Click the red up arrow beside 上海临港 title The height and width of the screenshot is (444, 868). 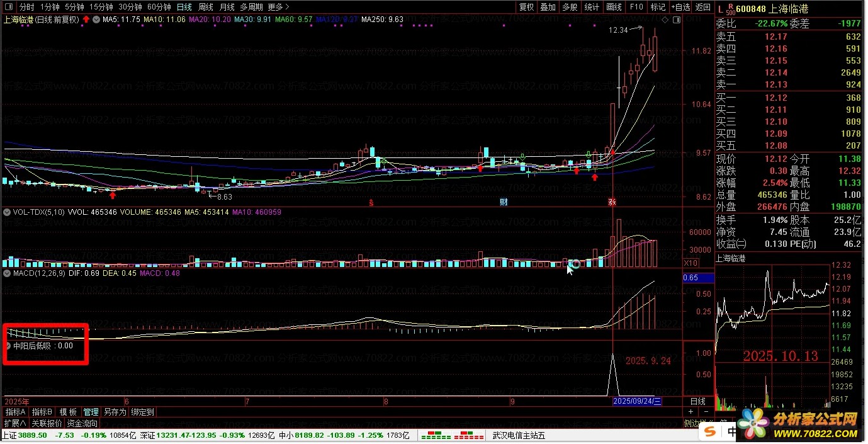tap(86, 20)
